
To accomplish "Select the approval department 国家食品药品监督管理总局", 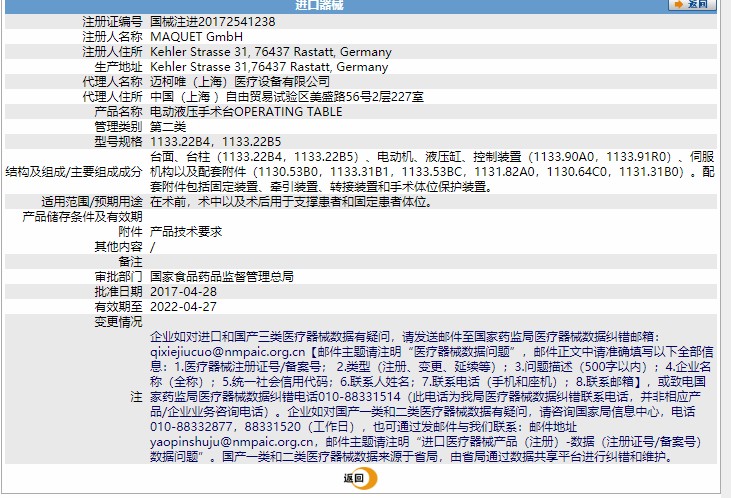I will tap(222, 277).
